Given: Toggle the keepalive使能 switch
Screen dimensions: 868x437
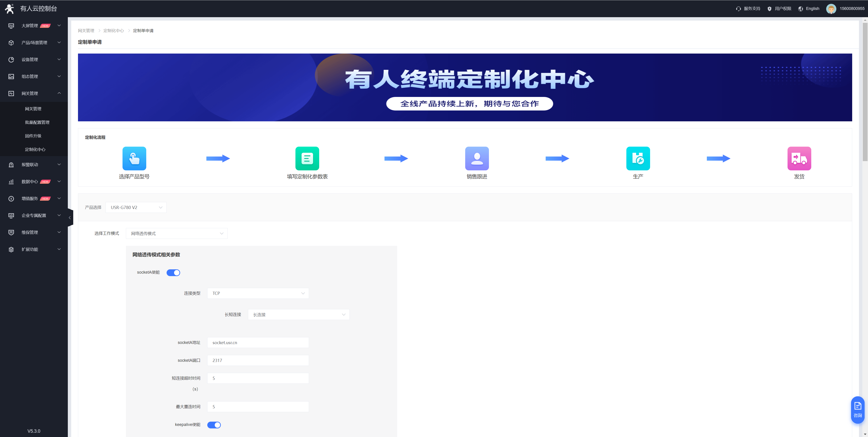Looking at the screenshot, I should 214,425.
